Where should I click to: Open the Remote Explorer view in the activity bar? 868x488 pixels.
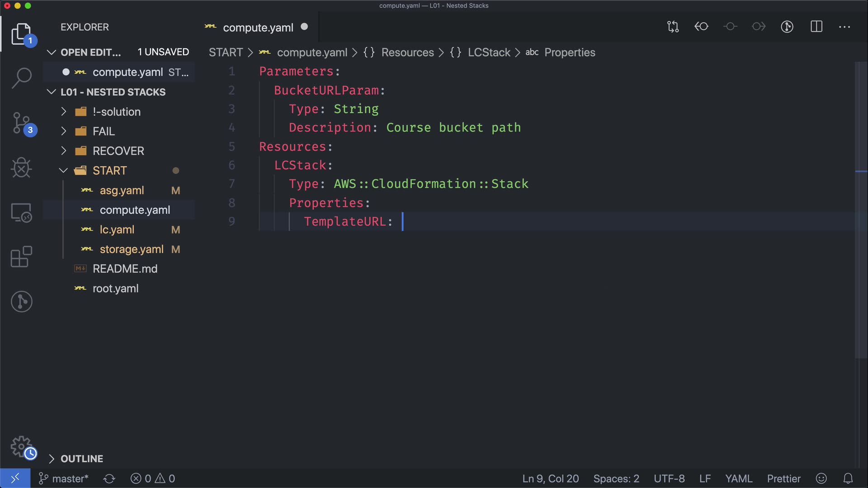pyautogui.click(x=21, y=212)
